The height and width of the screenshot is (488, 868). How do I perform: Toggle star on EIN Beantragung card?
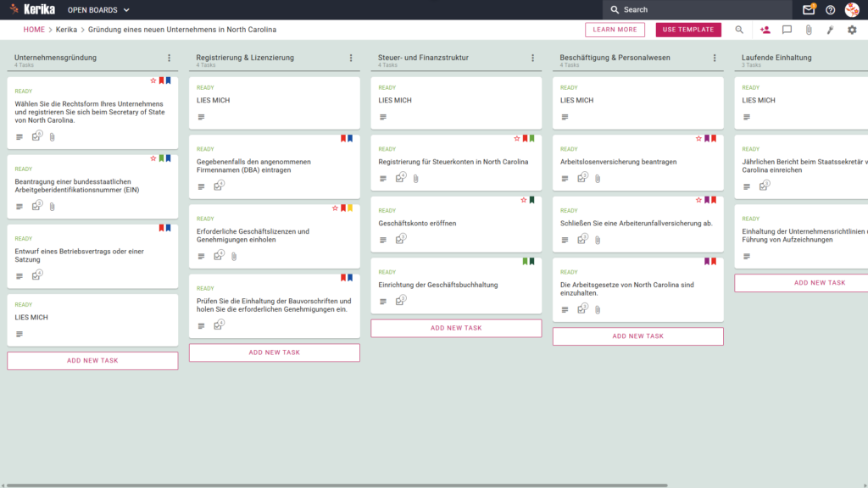[153, 158]
